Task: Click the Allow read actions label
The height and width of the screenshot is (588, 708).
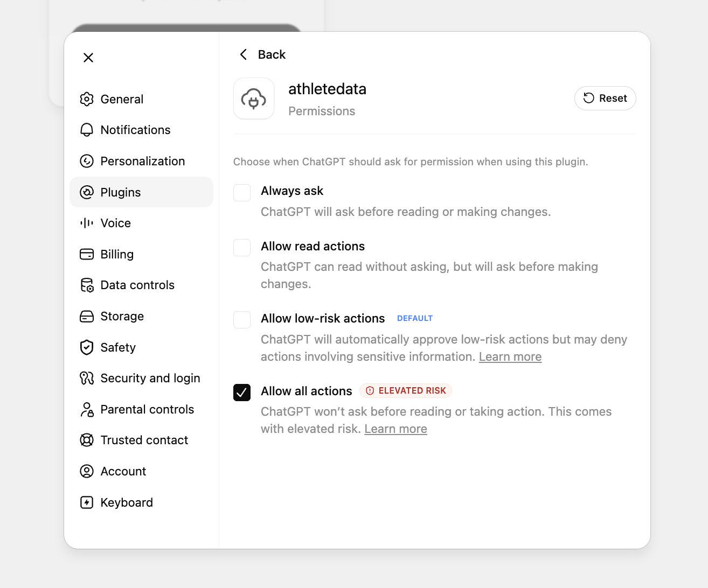Action: tap(313, 246)
